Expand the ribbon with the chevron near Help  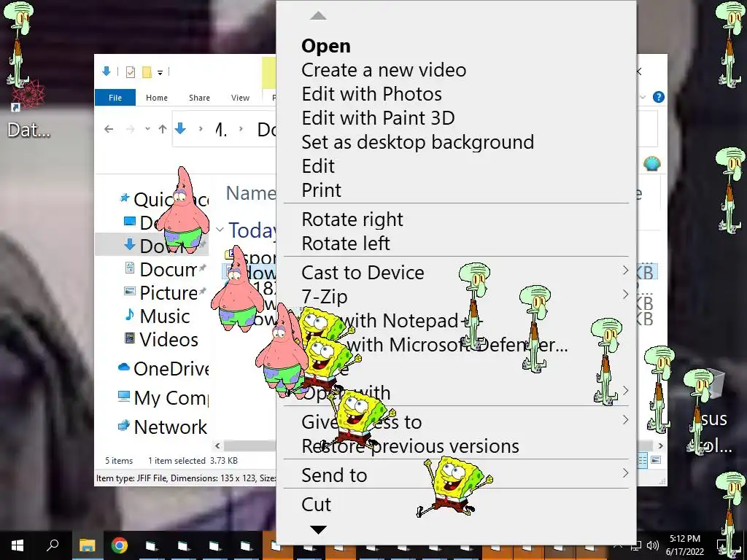643,97
